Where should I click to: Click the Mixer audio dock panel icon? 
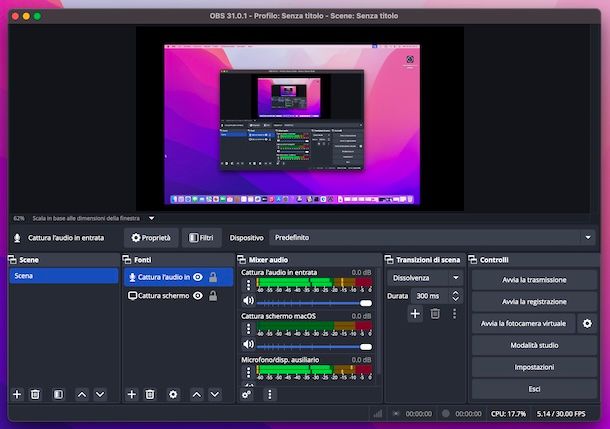click(x=242, y=259)
